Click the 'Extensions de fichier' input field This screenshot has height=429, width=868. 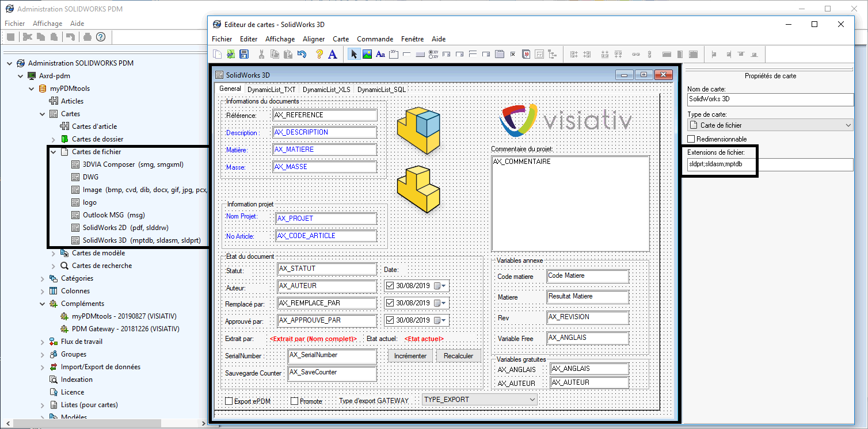(x=770, y=164)
